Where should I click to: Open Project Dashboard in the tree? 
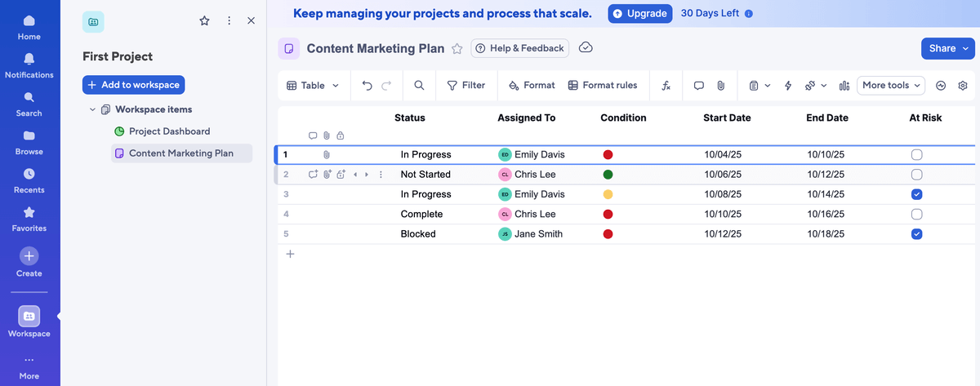(x=162, y=131)
